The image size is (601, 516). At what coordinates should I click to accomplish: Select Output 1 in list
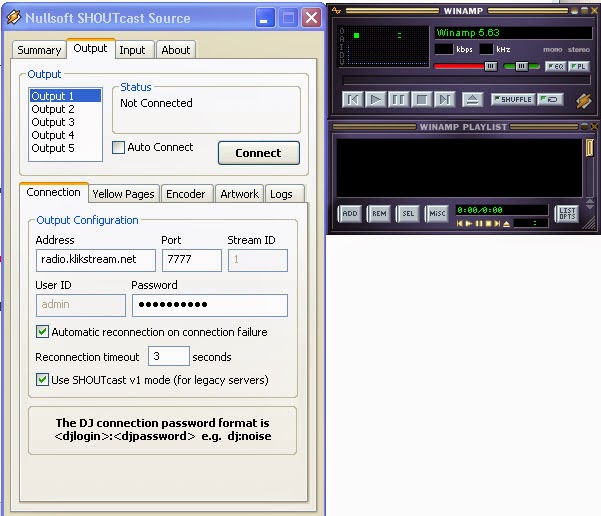point(65,96)
